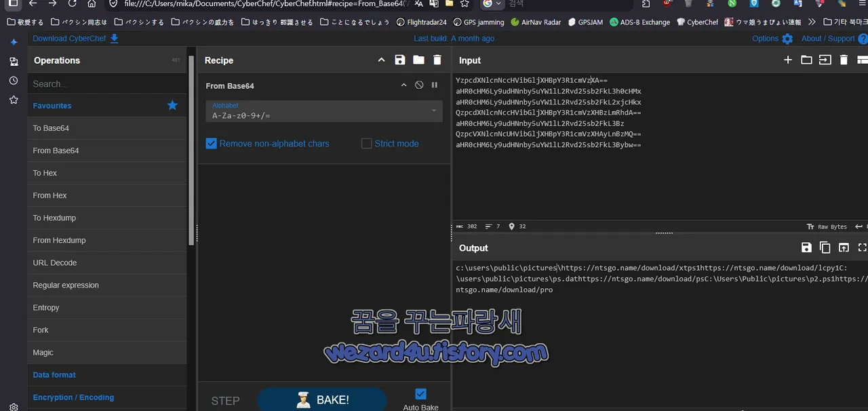Disable the From Base64 operation
Screen dimensions: 868x411
[x=419, y=85]
